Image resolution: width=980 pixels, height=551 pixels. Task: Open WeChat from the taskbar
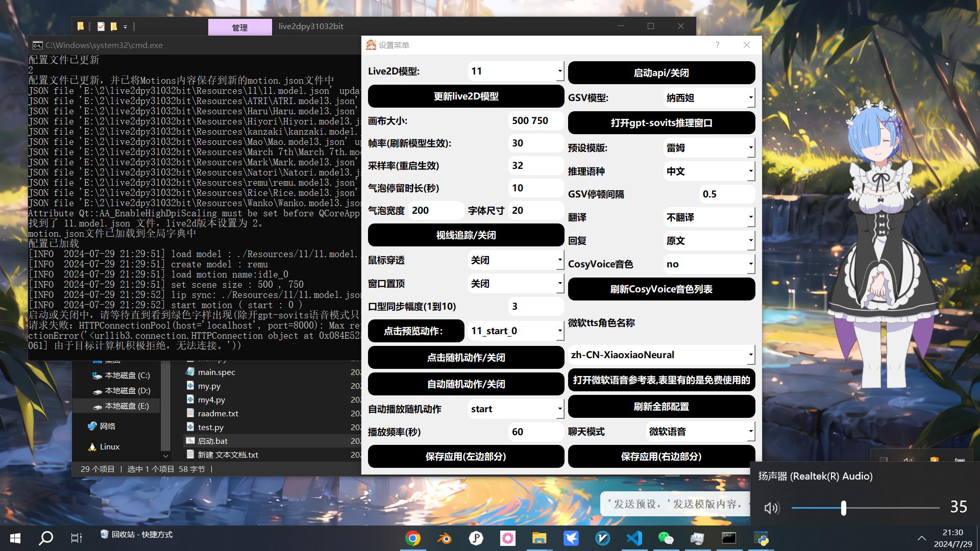coord(666,538)
